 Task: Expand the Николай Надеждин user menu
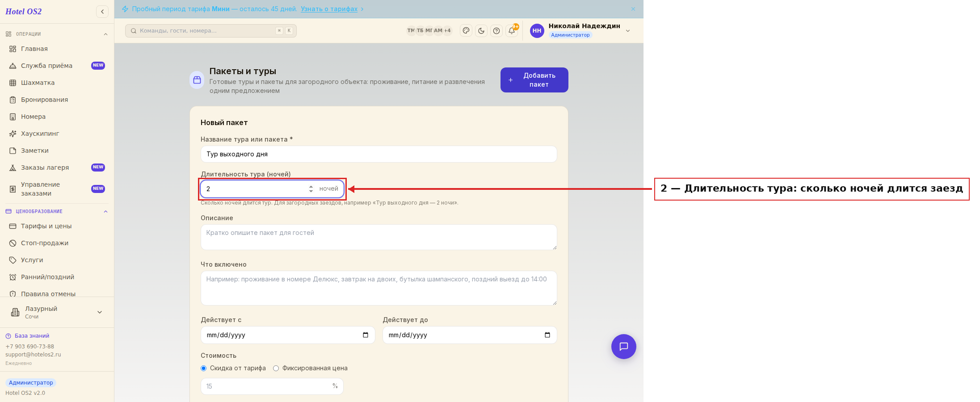coord(628,31)
